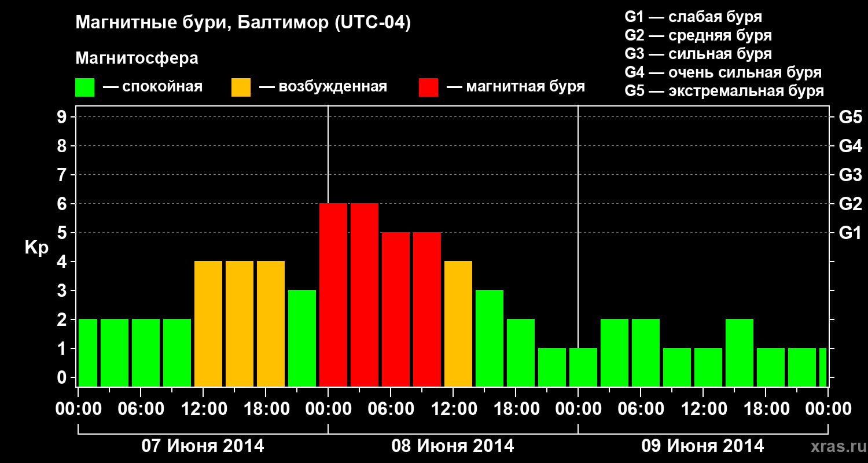Viewport: 868px width, 463px height.
Task: Click 'G5 — экстремальная буря' legend line
Action: [724, 91]
